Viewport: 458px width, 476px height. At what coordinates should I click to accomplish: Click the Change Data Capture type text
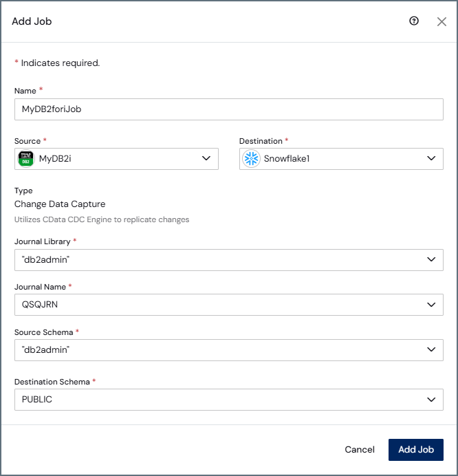point(60,204)
